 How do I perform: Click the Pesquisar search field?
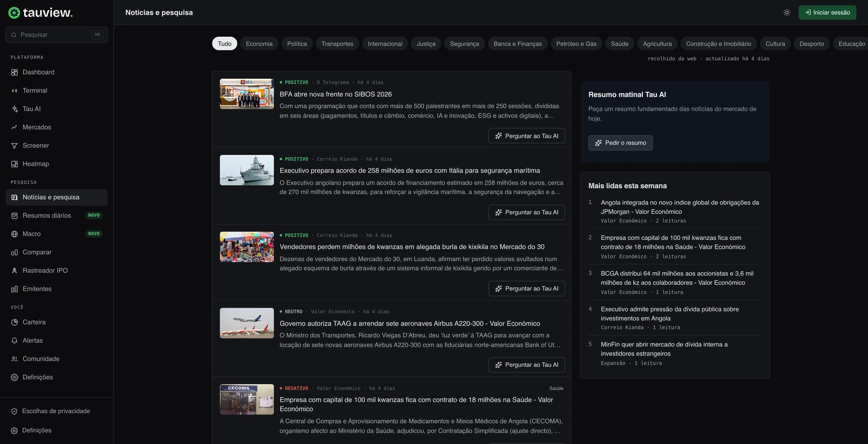click(56, 35)
